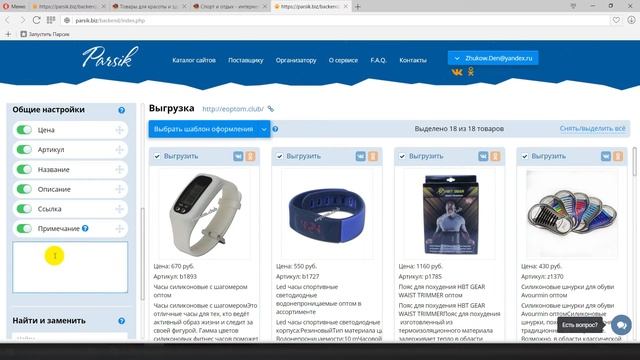640x360 pixels.
Task: Expand the Zhukow.Den@yandex.ru account menu
Action: click(x=493, y=58)
